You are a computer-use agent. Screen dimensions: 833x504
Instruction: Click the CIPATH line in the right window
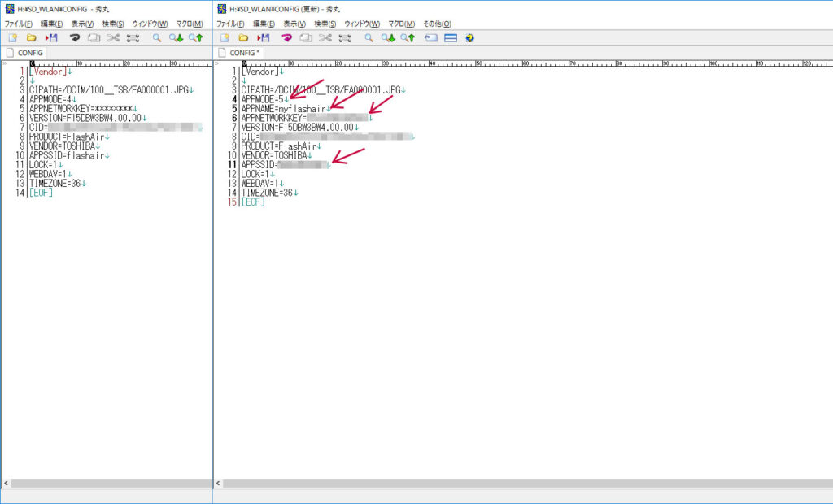coord(321,90)
